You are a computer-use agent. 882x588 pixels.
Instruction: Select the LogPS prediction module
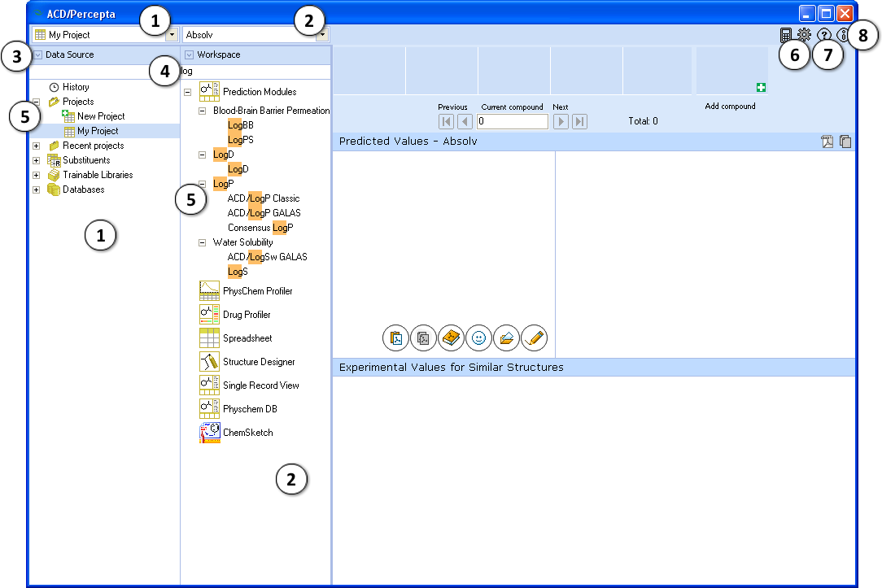pyautogui.click(x=241, y=140)
